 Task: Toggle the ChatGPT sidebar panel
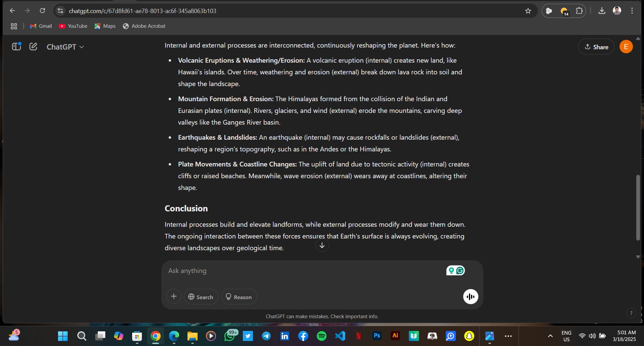point(16,47)
